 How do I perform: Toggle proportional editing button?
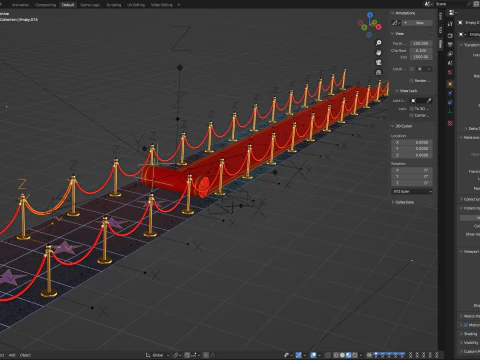click(x=206, y=355)
